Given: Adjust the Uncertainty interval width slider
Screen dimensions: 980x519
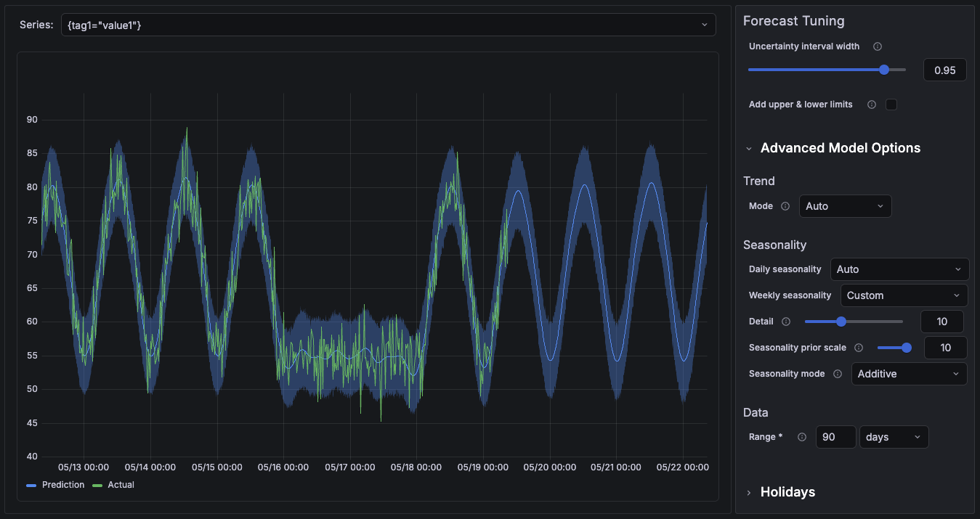Looking at the screenshot, I should pyautogui.click(x=827, y=70).
